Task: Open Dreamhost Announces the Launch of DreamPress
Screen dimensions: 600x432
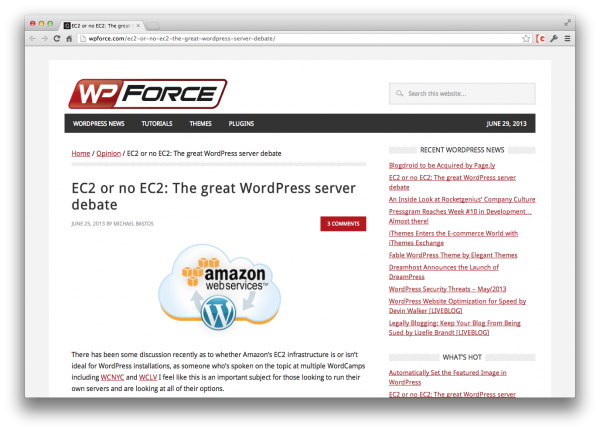Action: [x=444, y=272]
